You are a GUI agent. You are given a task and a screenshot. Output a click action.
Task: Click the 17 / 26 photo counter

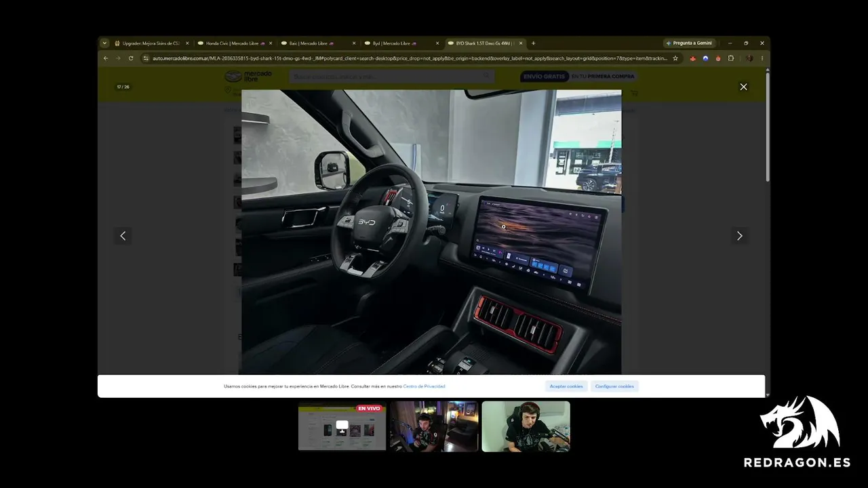(123, 87)
